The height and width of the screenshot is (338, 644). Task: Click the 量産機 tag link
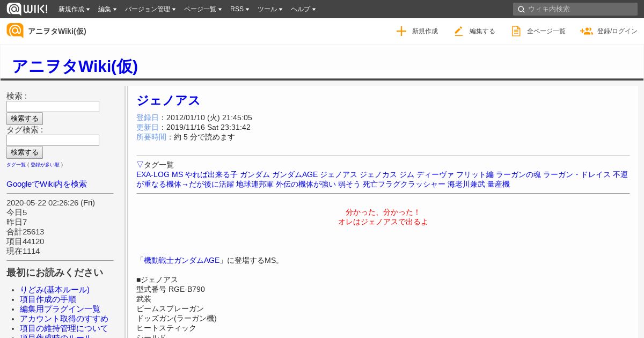(499, 184)
